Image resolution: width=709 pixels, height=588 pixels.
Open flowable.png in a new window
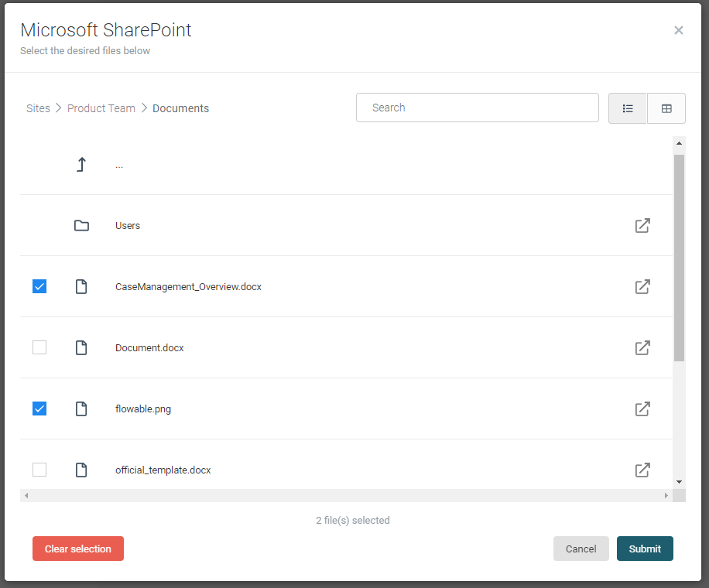tap(642, 409)
